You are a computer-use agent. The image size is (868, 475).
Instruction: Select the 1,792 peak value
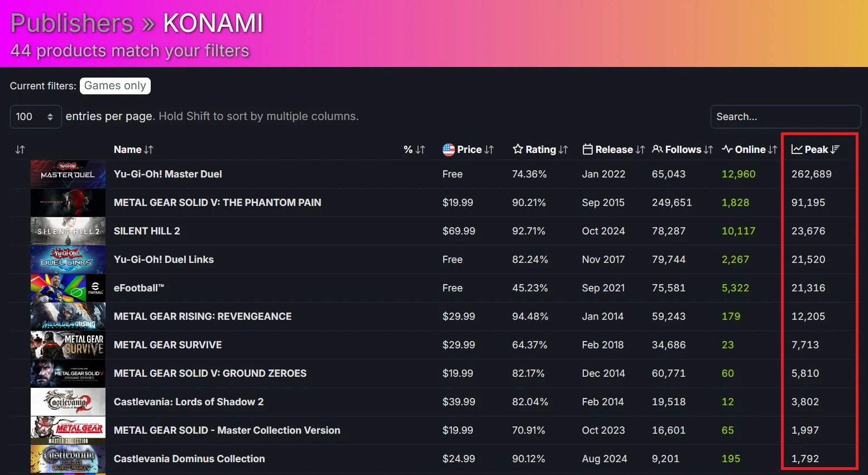pos(805,459)
